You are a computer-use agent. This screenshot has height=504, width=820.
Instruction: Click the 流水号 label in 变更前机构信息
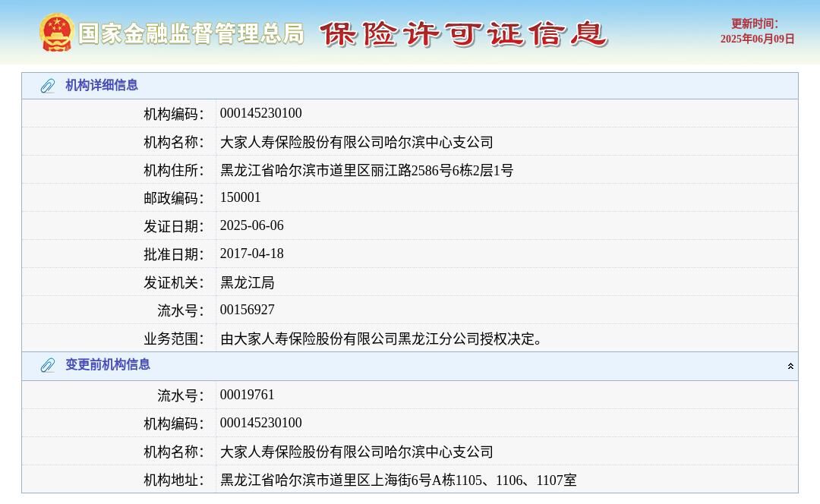181,395
